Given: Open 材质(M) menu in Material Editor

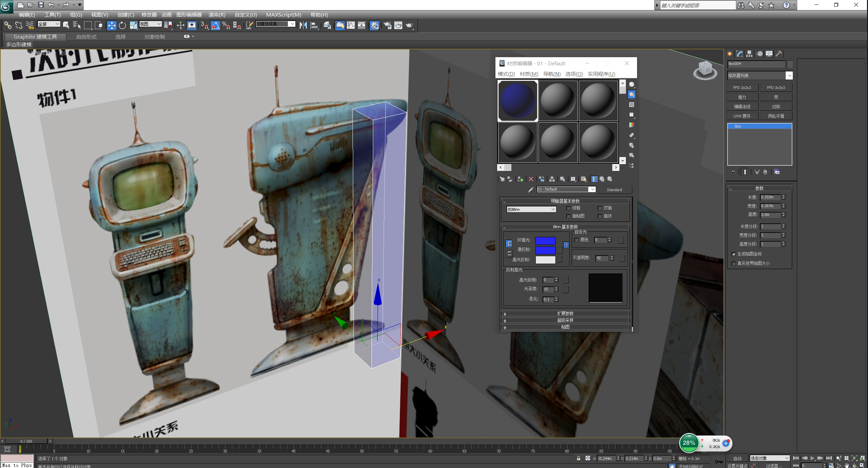Looking at the screenshot, I should [529, 74].
